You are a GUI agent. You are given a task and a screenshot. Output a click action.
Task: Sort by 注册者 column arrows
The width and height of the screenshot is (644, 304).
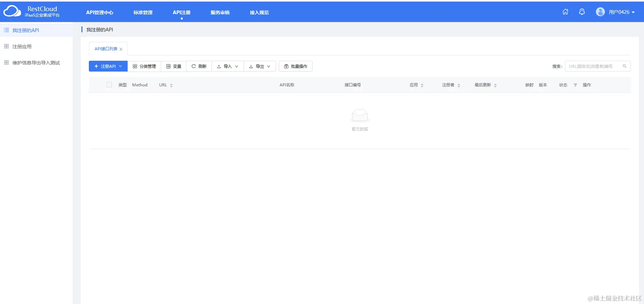[459, 85]
